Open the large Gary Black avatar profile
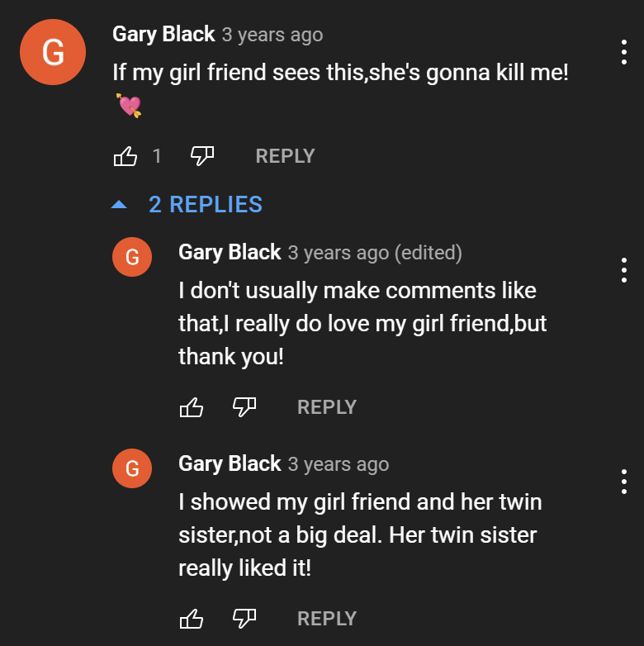Viewport: 644px width, 646px height. click(53, 52)
